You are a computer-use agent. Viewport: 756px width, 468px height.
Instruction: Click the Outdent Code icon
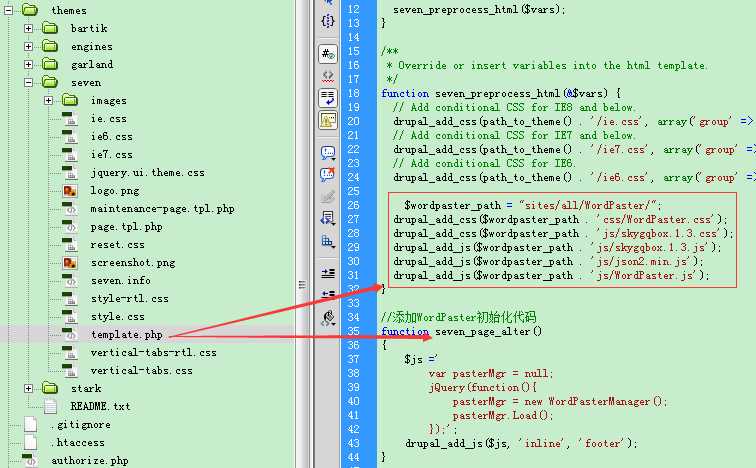click(328, 294)
